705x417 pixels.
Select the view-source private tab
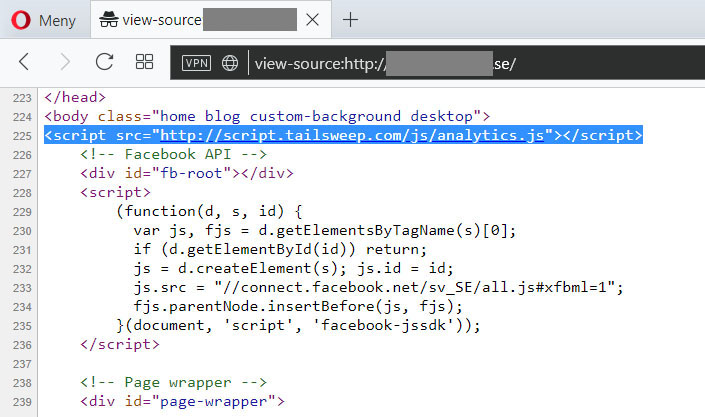coord(211,20)
